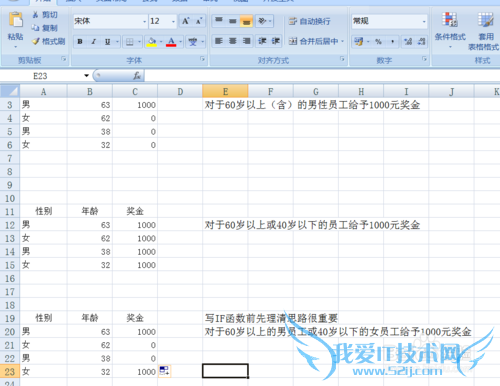The image size is (500, 386).
Task: Open the underline style dropdown arrow
Action: 117,42
